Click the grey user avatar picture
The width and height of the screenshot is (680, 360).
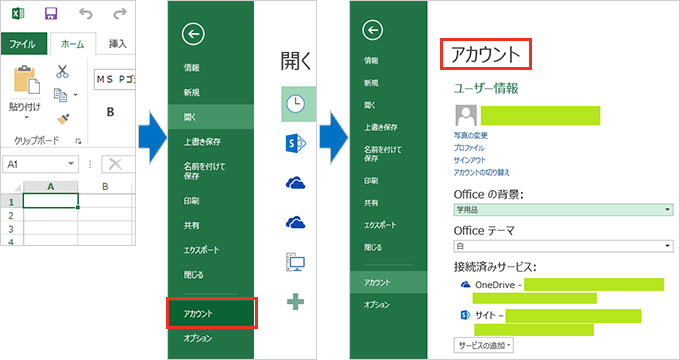coord(466,115)
